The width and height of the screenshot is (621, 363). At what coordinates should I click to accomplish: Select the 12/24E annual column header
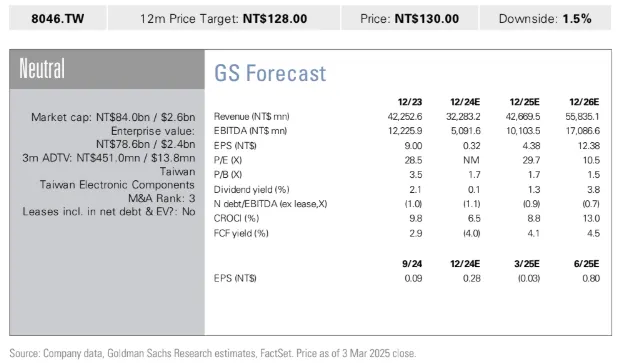465,102
